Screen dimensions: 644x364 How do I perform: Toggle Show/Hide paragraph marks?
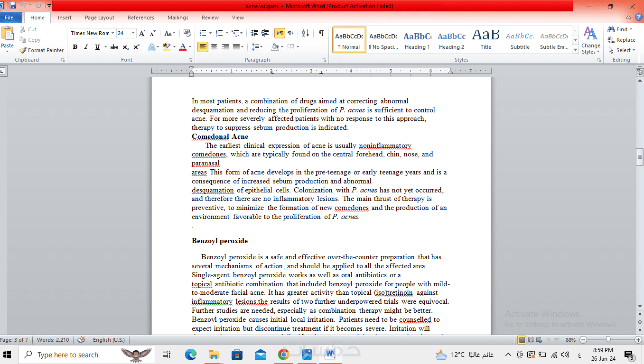tap(321, 33)
